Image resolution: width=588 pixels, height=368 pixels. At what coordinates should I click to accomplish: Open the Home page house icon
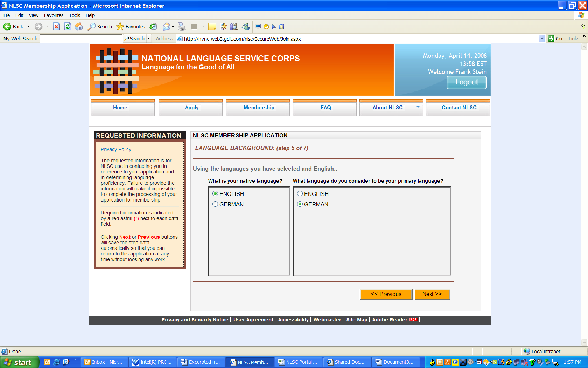click(79, 27)
